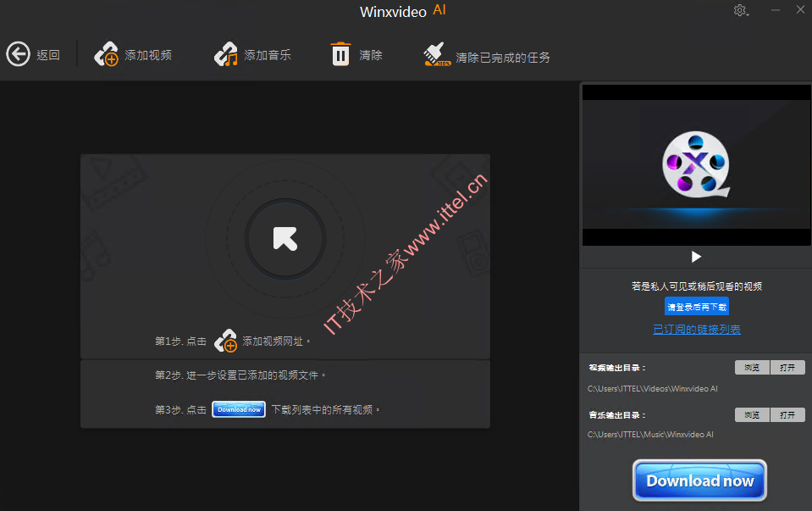Click the 返回 label text
812x511 pixels.
point(48,55)
